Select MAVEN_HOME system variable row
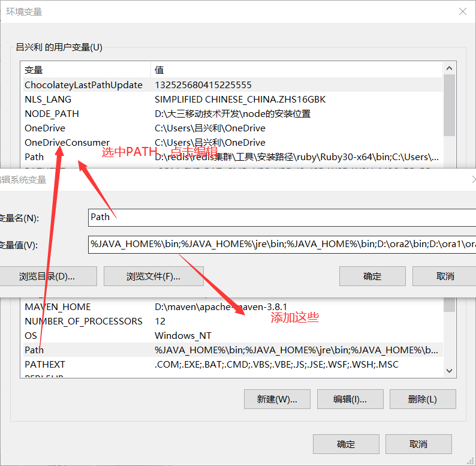This screenshot has width=476, height=466. click(233, 307)
